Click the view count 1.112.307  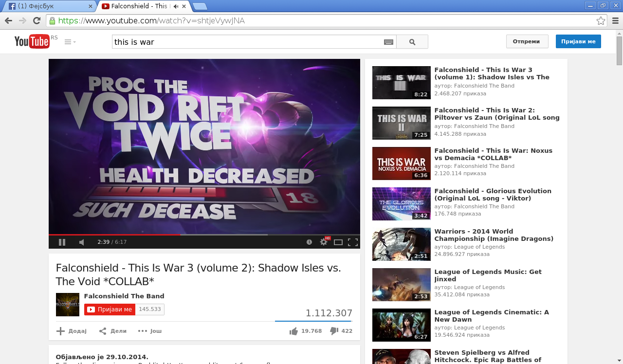click(329, 313)
